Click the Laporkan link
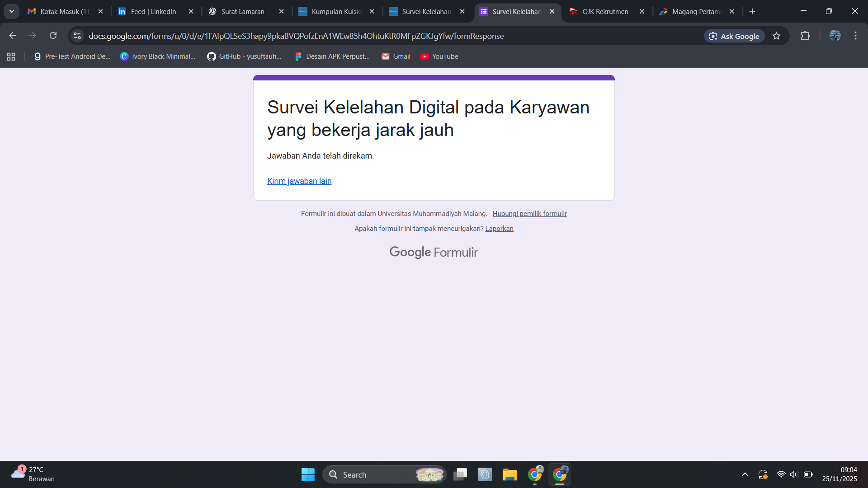Image resolution: width=868 pixels, height=488 pixels. (x=499, y=229)
